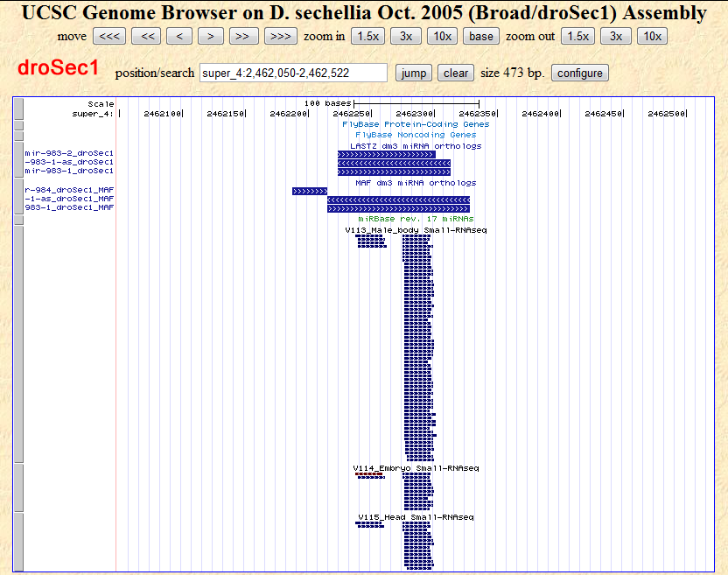
Task: Zoom in 10x on the region
Action: [443, 36]
